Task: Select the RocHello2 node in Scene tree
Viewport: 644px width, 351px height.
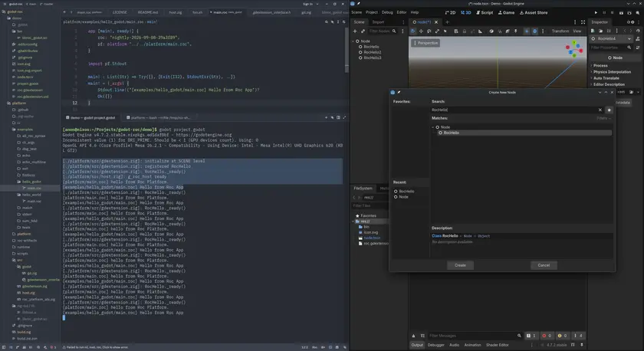Action: point(372,53)
